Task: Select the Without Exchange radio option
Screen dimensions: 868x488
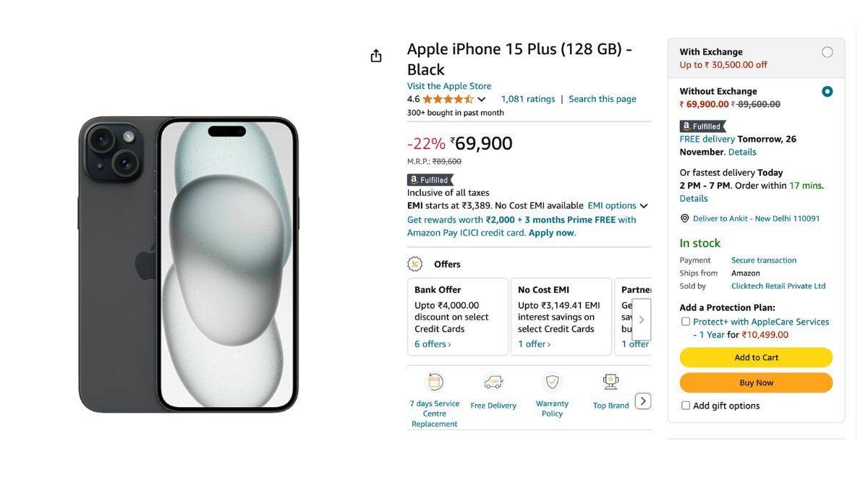Action: (827, 92)
